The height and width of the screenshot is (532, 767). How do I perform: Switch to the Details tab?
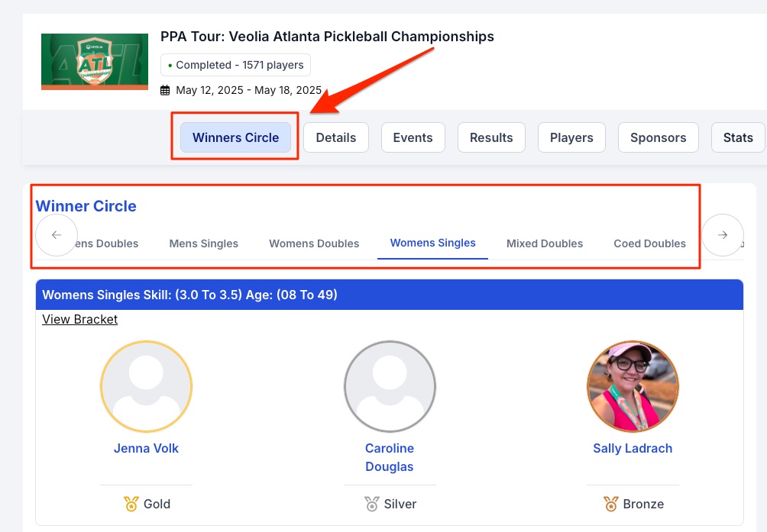[x=336, y=137]
